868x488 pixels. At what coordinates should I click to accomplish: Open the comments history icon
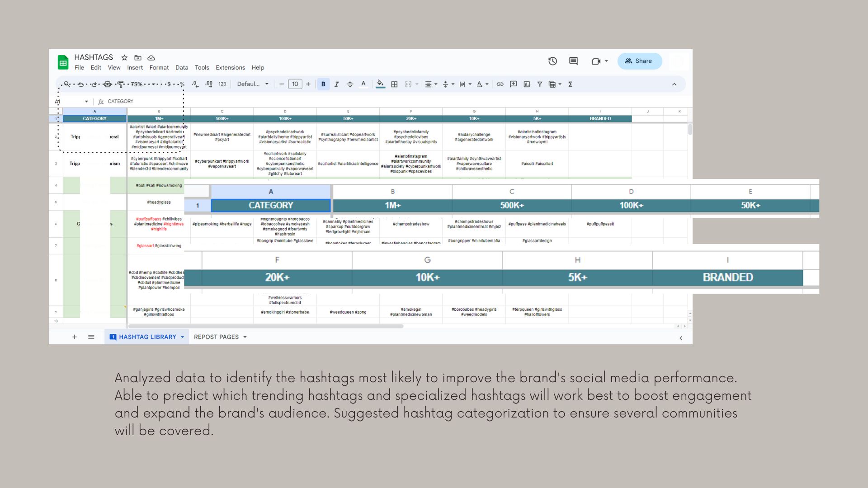point(573,61)
